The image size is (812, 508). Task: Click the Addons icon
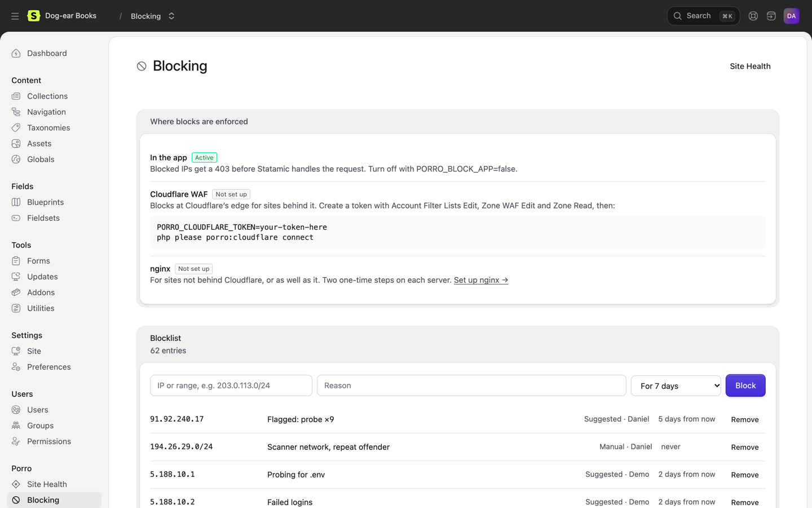coord(16,293)
